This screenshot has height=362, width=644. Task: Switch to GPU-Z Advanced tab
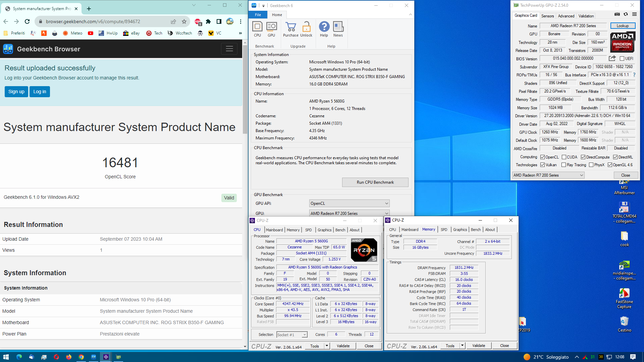pos(566,16)
